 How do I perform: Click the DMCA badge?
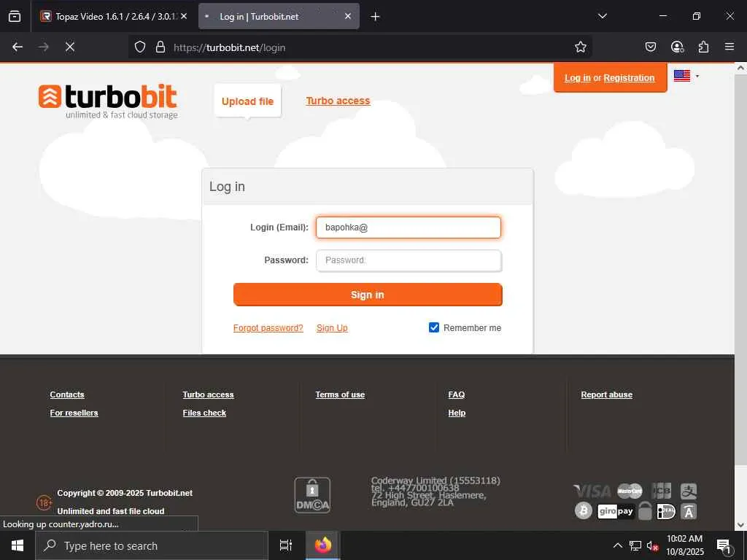[312, 495]
